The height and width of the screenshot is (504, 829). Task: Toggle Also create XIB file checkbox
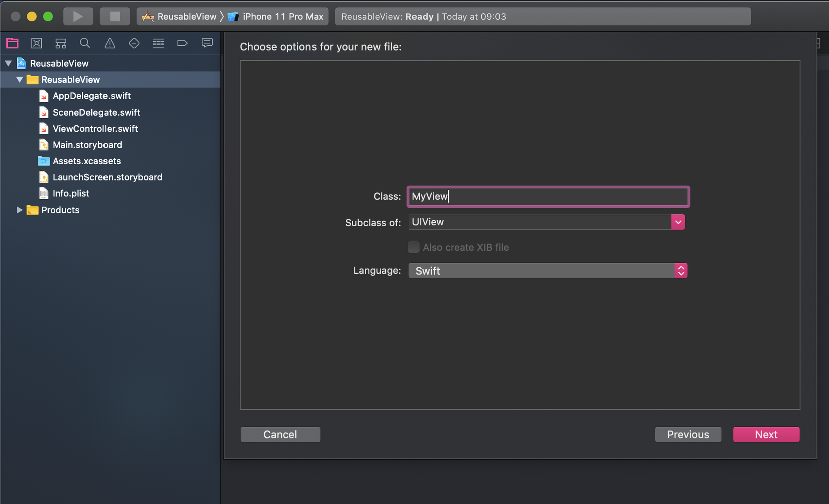[x=413, y=247]
